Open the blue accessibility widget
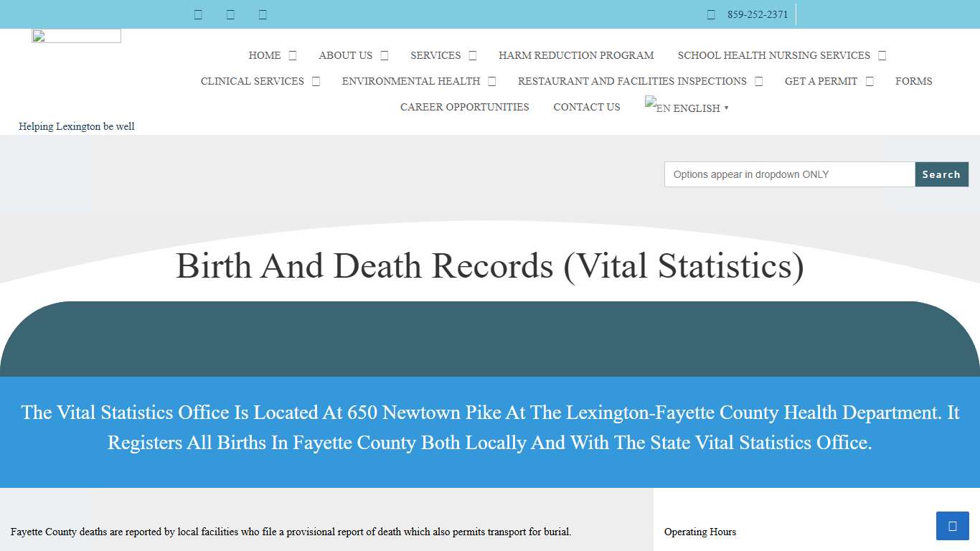The image size is (980, 551). [x=952, y=526]
